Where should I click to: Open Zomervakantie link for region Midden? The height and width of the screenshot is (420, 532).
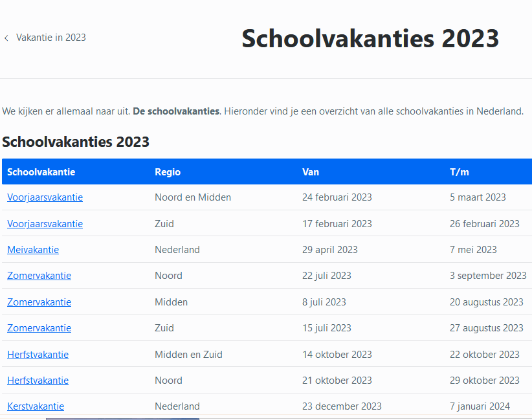click(x=39, y=302)
